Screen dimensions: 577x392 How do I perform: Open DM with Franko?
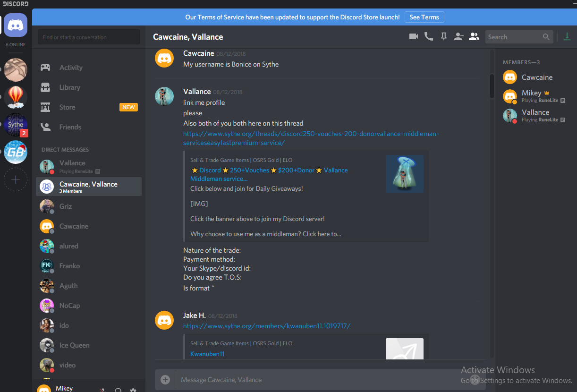89,266
